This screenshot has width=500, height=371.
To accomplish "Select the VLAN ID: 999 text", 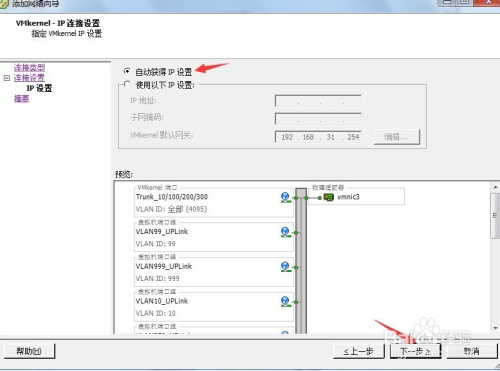I will 157,279.
